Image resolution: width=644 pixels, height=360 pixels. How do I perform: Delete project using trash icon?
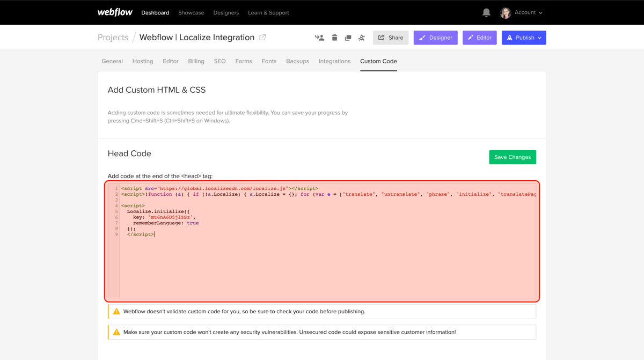click(334, 38)
